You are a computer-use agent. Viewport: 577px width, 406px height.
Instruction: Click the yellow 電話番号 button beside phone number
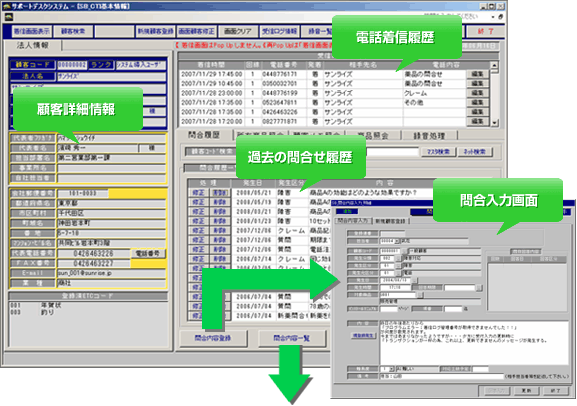(x=148, y=253)
